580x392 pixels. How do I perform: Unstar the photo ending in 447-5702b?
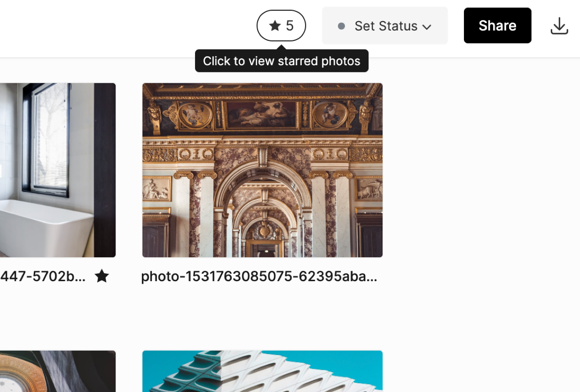(102, 276)
